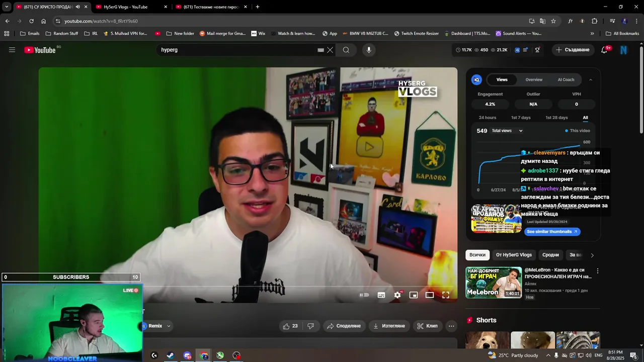Open Discord from the taskbar
Image resolution: width=644 pixels, height=362 pixels.
(187, 355)
